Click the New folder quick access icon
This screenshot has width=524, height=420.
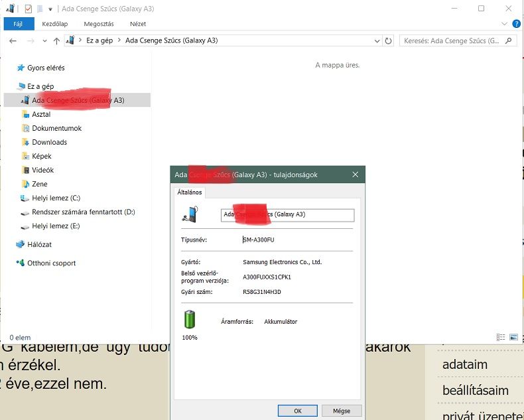40,9
